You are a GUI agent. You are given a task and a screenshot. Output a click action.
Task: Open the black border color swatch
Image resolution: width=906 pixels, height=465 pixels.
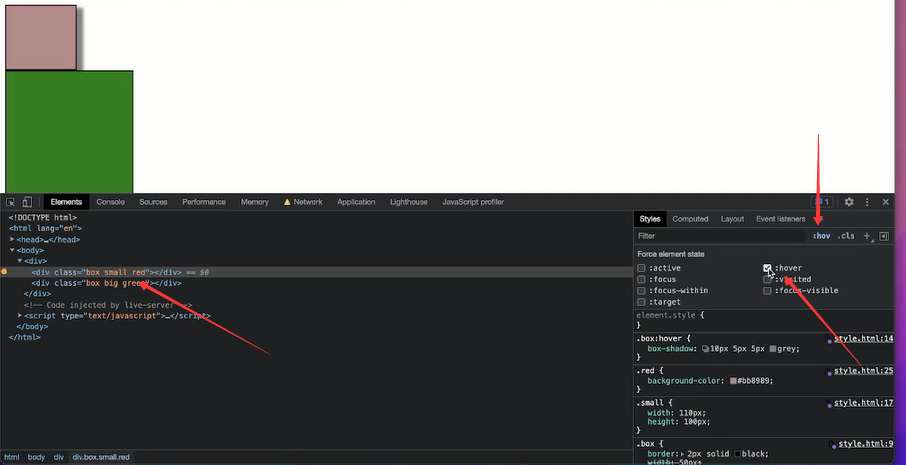point(737,454)
